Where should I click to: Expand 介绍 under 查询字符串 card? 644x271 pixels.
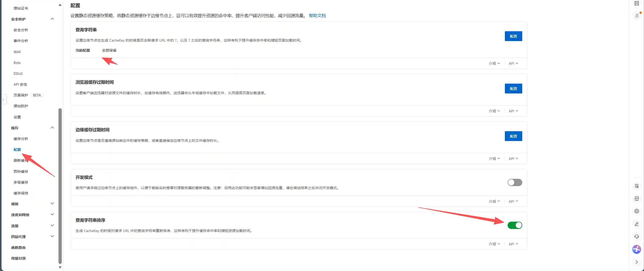(494, 63)
